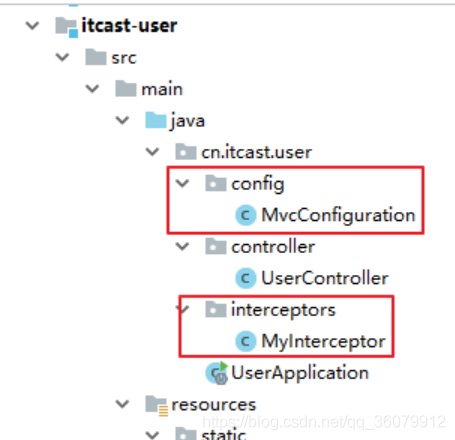
Task: Collapse the src folder chevron
Action: 62,57
